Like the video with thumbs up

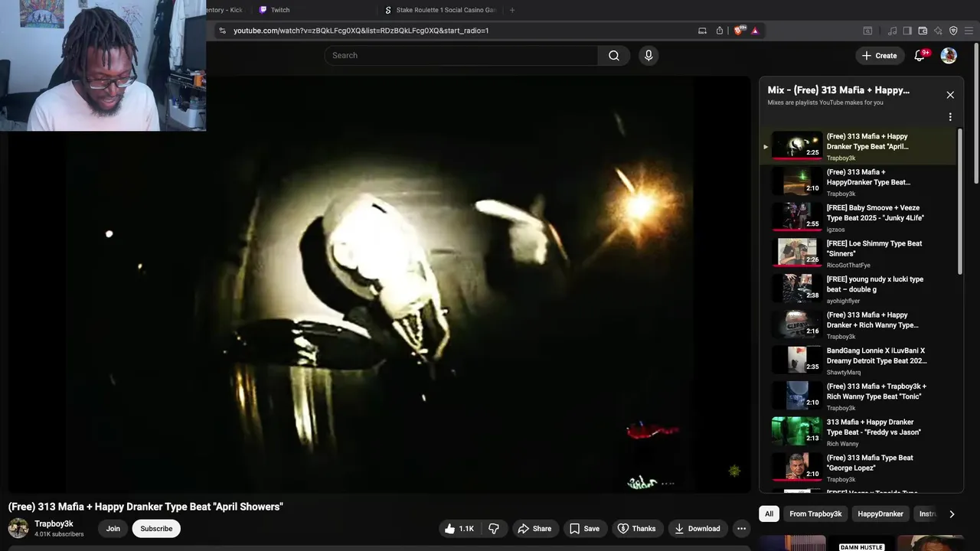(x=459, y=528)
